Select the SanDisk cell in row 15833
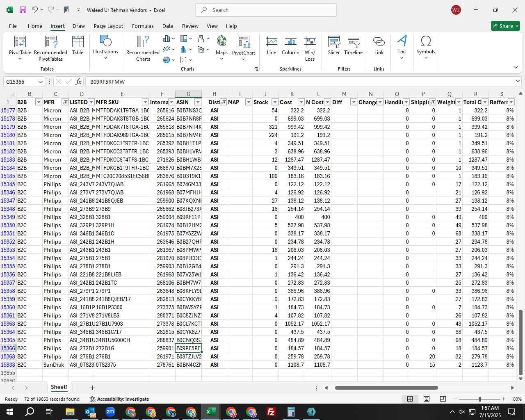Image resolution: width=525 pixels, height=420 pixels. (55, 365)
